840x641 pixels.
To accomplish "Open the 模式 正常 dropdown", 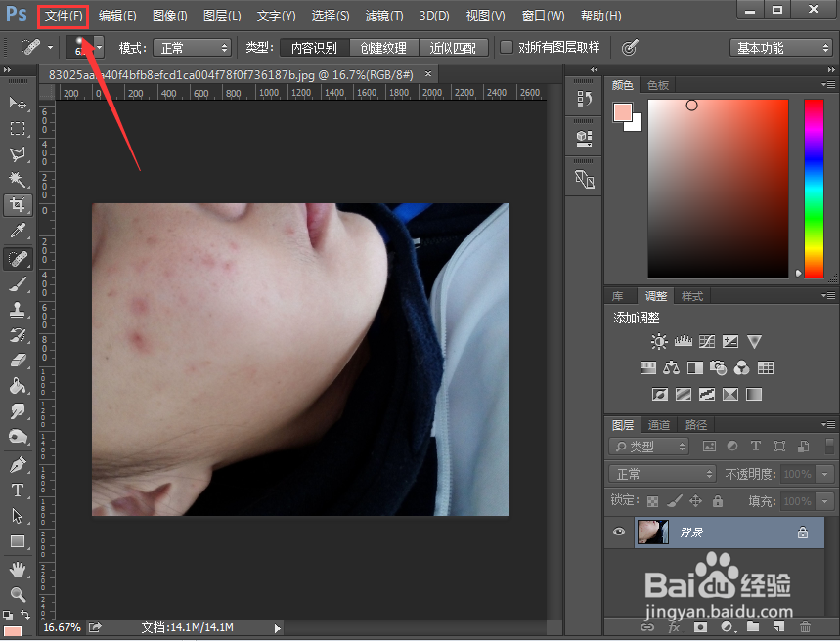I will tap(192, 48).
